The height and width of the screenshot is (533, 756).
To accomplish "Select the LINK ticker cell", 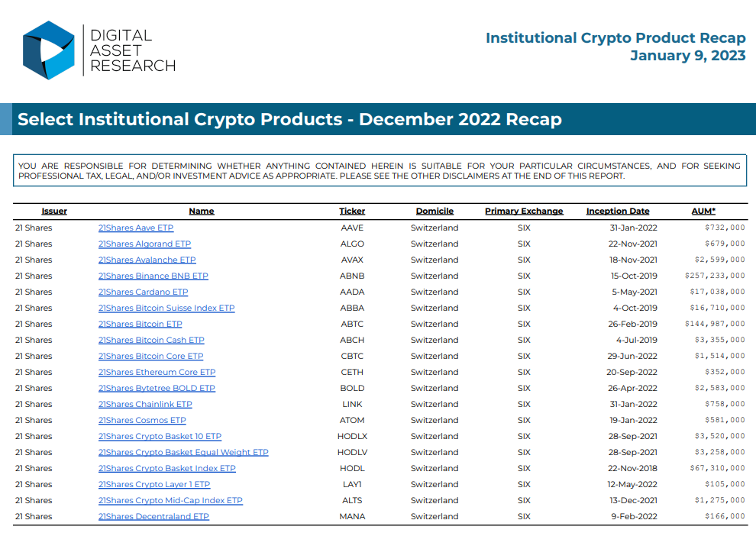I will coord(352,404).
